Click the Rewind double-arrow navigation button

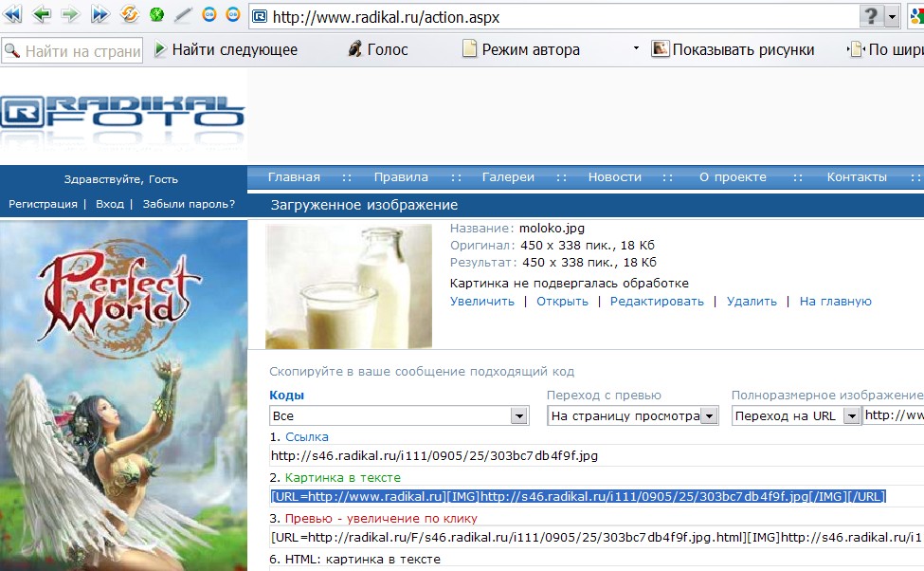(13, 14)
